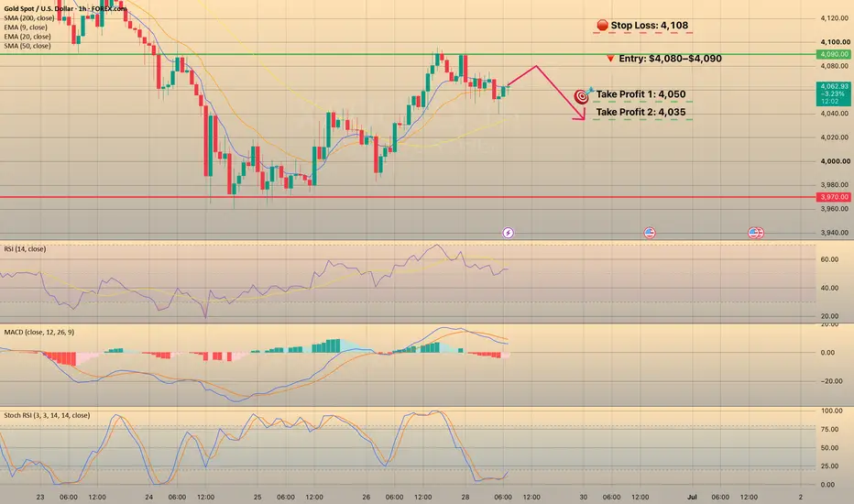The height and width of the screenshot is (504, 854).
Task: Select the SMA (200, close) indicator legend
Action: point(29,18)
